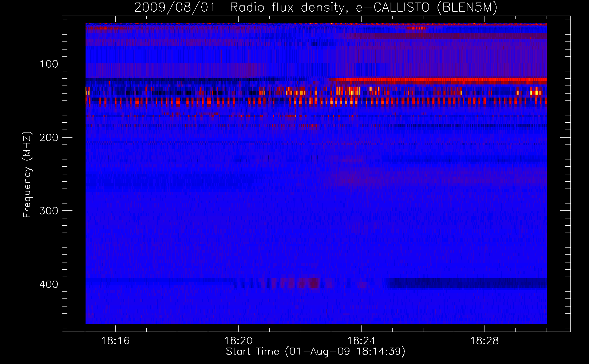Click the 18:16 time tick label
Screen dimensions: 589x364
pyautogui.click(x=115, y=341)
